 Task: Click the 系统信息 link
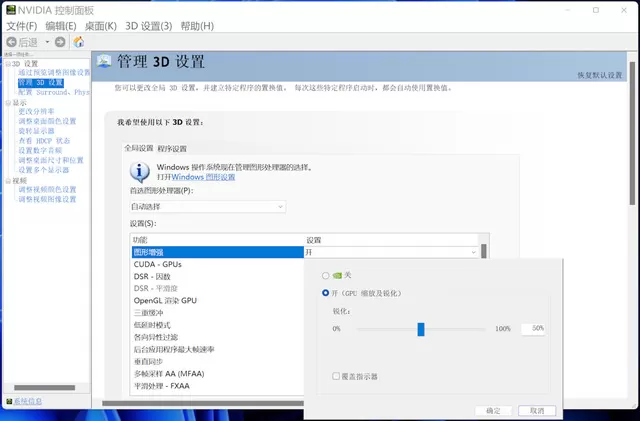click(28, 401)
